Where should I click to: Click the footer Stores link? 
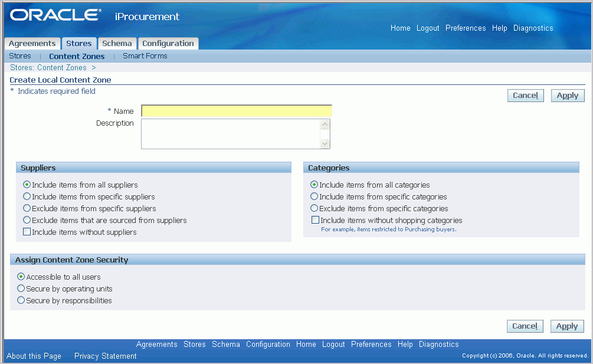(x=194, y=345)
